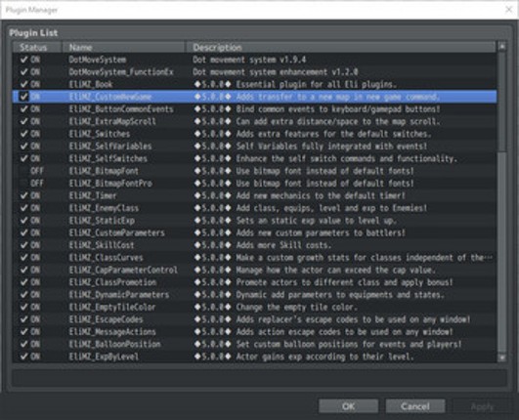Toggle the checkmark for EliMZ_CustomNewGame
Image resolution: width=519 pixels, height=420 pixels.
point(23,97)
